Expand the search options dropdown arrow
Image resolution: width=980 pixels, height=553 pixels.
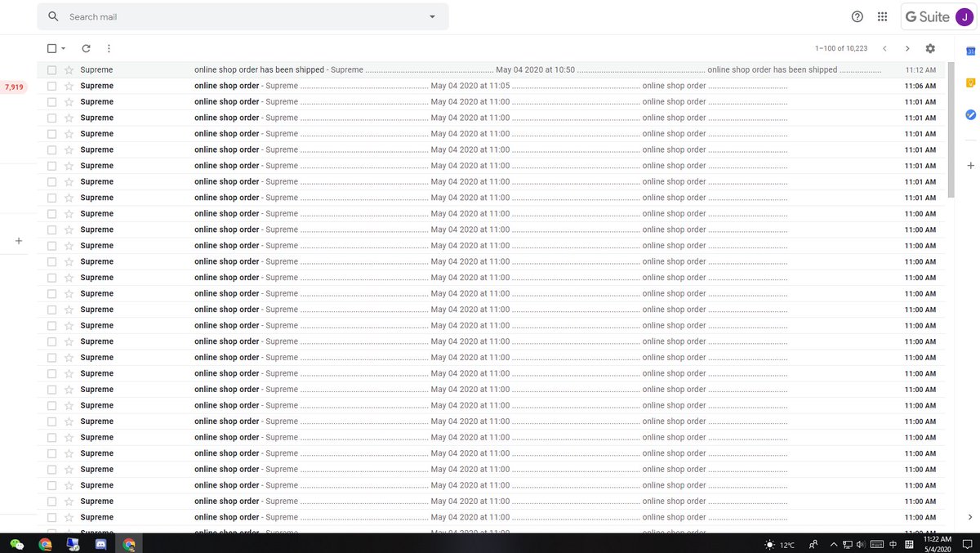pyautogui.click(x=432, y=16)
